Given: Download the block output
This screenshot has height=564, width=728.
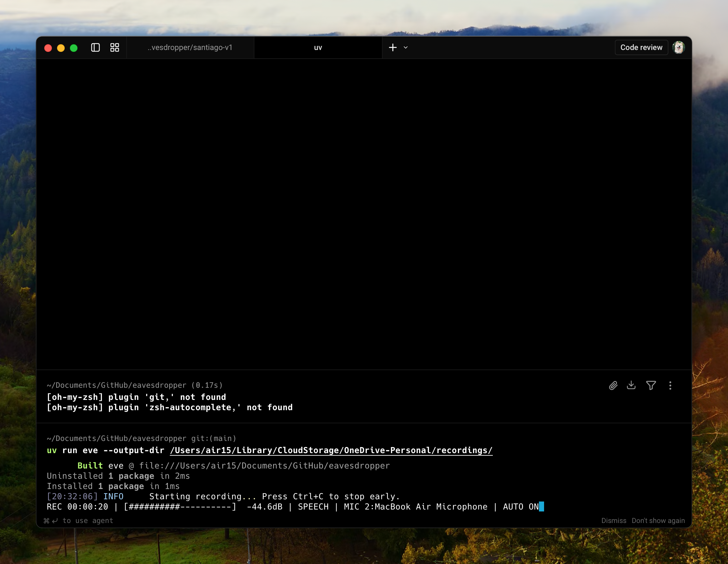Looking at the screenshot, I should click(x=632, y=386).
